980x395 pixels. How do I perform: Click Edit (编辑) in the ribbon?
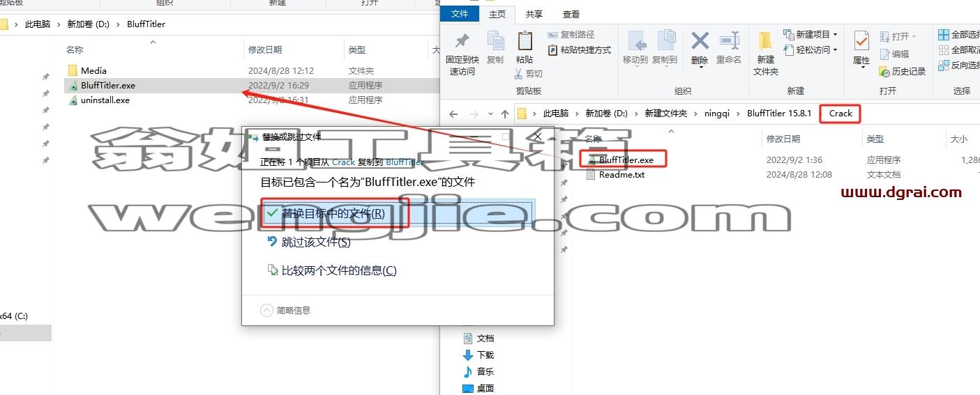(x=895, y=54)
